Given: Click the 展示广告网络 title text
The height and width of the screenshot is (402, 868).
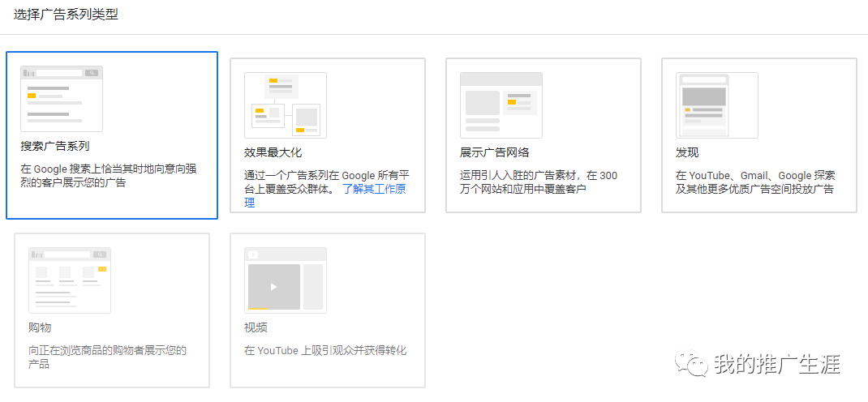Looking at the screenshot, I should tap(494, 152).
